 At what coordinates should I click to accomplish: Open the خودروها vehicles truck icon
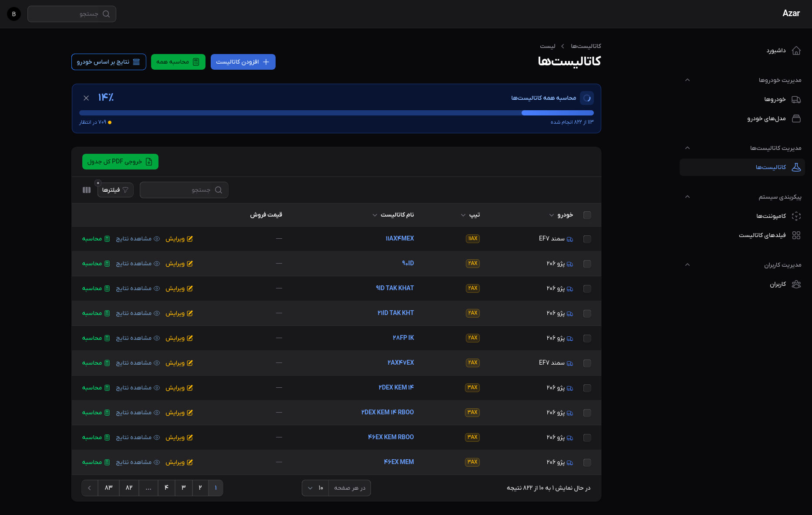click(x=796, y=99)
